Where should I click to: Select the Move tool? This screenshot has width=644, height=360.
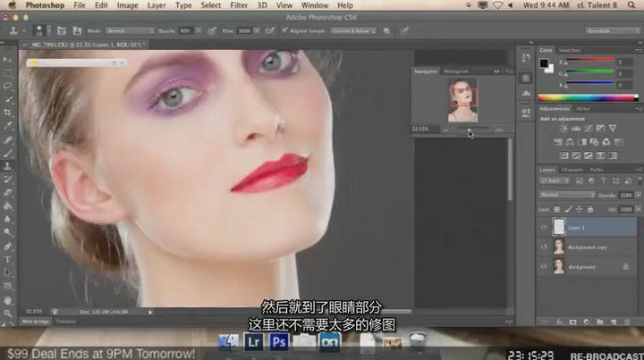[8, 61]
